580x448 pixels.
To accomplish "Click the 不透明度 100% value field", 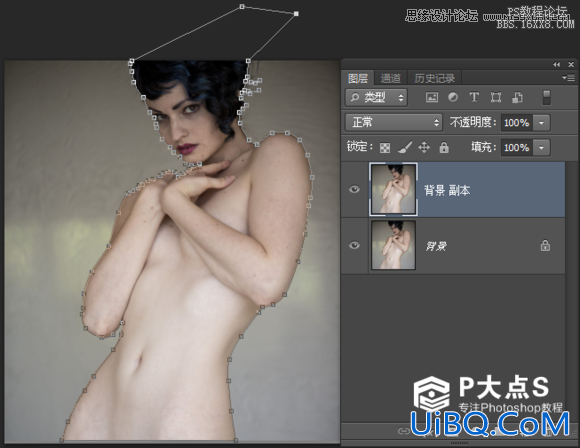I will click(x=517, y=122).
